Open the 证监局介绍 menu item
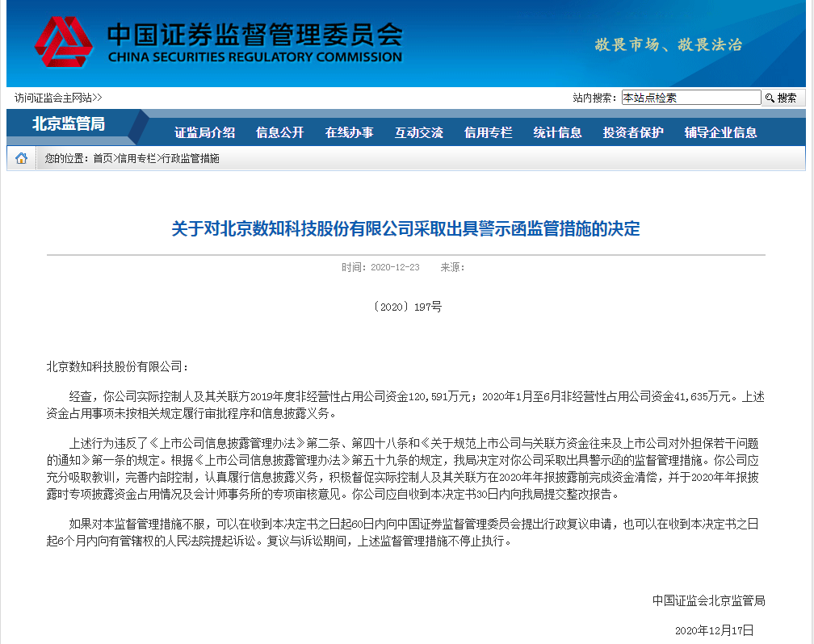The height and width of the screenshot is (644, 814). click(204, 133)
